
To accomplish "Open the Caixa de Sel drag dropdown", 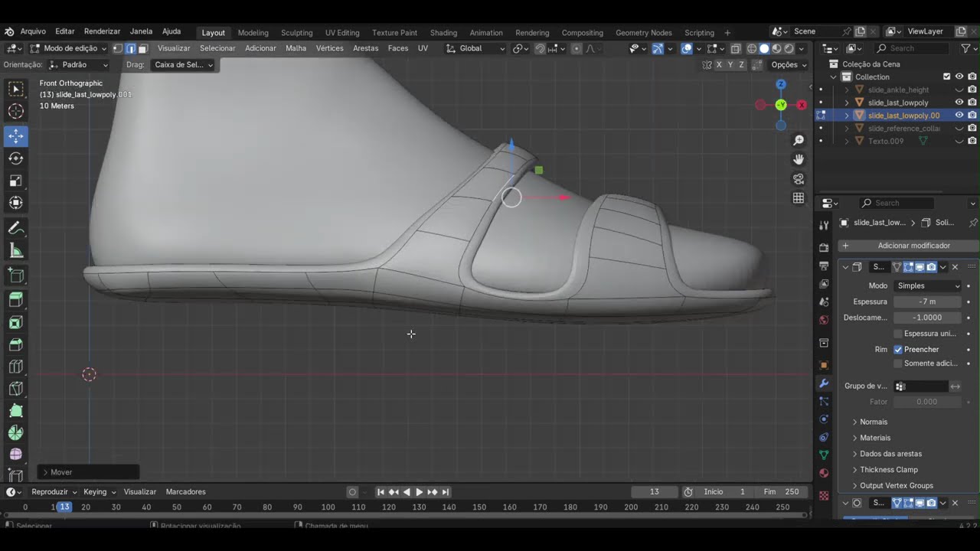I will [x=183, y=65].
